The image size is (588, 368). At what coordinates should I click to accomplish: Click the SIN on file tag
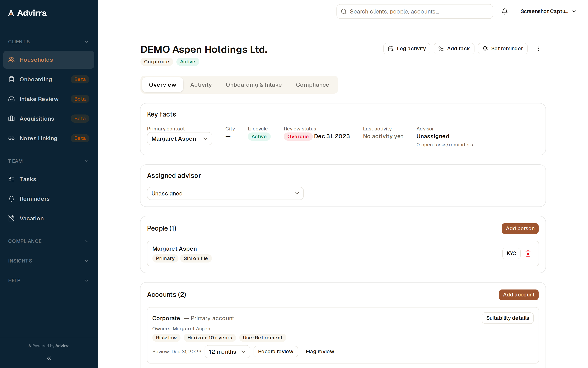coord(196,258)
